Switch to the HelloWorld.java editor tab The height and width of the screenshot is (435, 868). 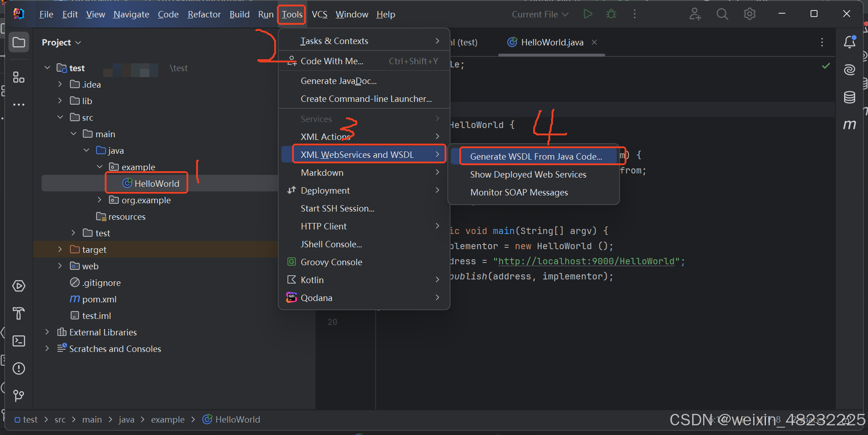point(551,42)
